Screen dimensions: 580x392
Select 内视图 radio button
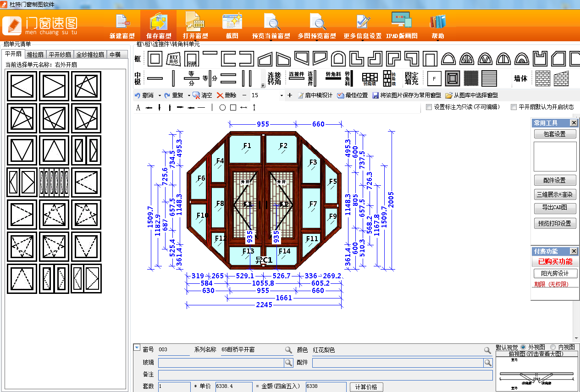point(553,347)
